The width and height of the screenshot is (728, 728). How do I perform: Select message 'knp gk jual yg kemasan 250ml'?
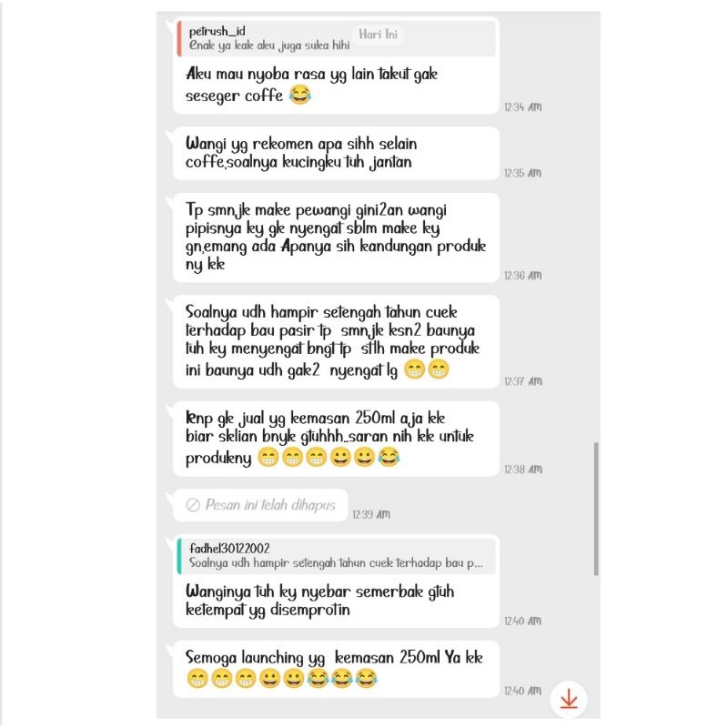click(x=336, y=439)
